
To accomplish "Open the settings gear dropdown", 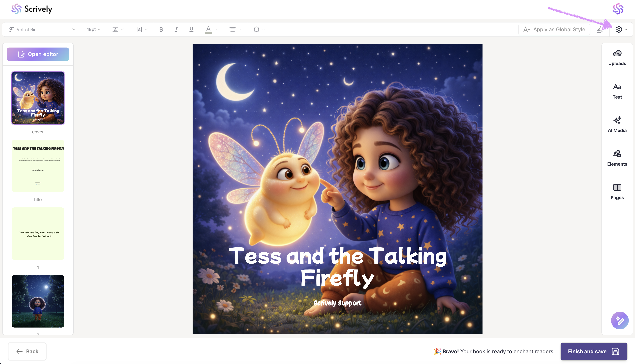I will tap(621, 29).
